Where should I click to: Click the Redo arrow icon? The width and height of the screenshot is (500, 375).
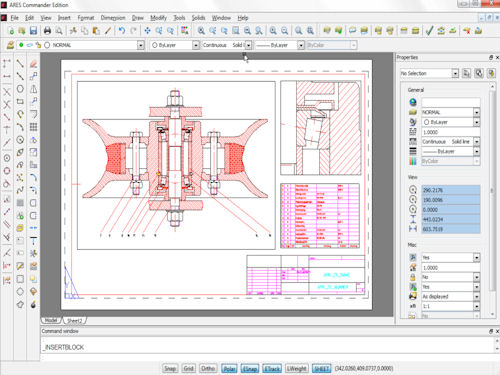pyautogui.click(x=133, y=31)
